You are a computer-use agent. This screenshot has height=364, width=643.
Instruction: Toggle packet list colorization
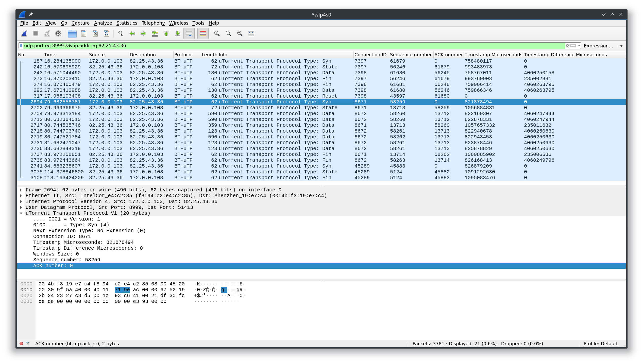[203, 33]
